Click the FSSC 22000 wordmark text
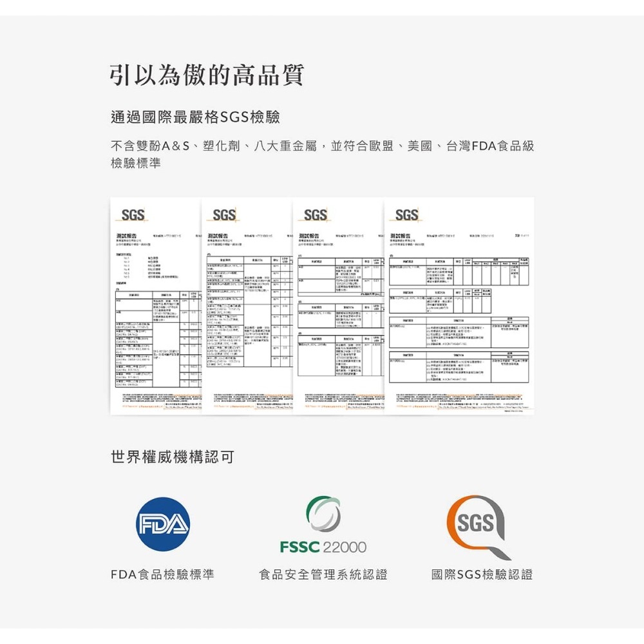Screen dimensions: 644x644 (323, 547)
